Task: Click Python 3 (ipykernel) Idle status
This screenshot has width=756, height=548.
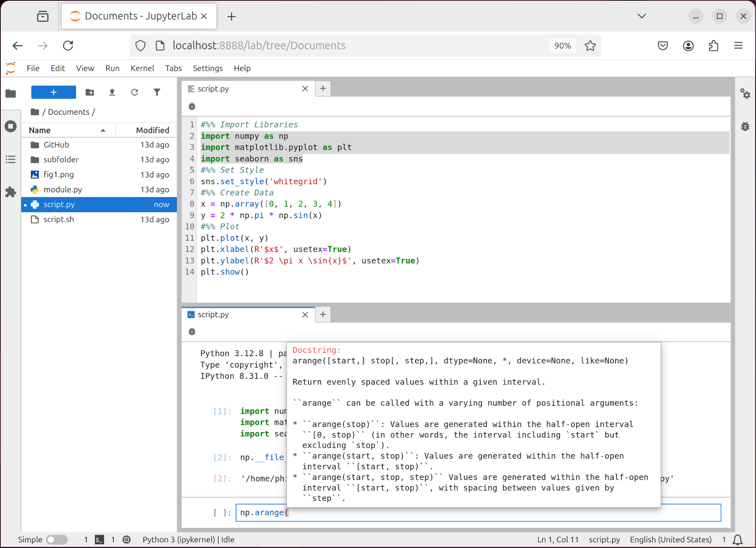Action: (188, 539)
